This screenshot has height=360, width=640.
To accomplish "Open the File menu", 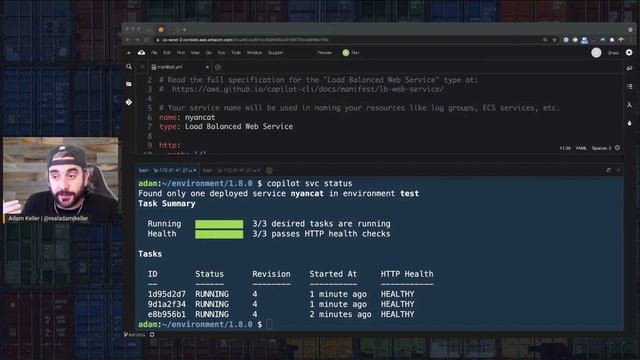I will 154,53.
